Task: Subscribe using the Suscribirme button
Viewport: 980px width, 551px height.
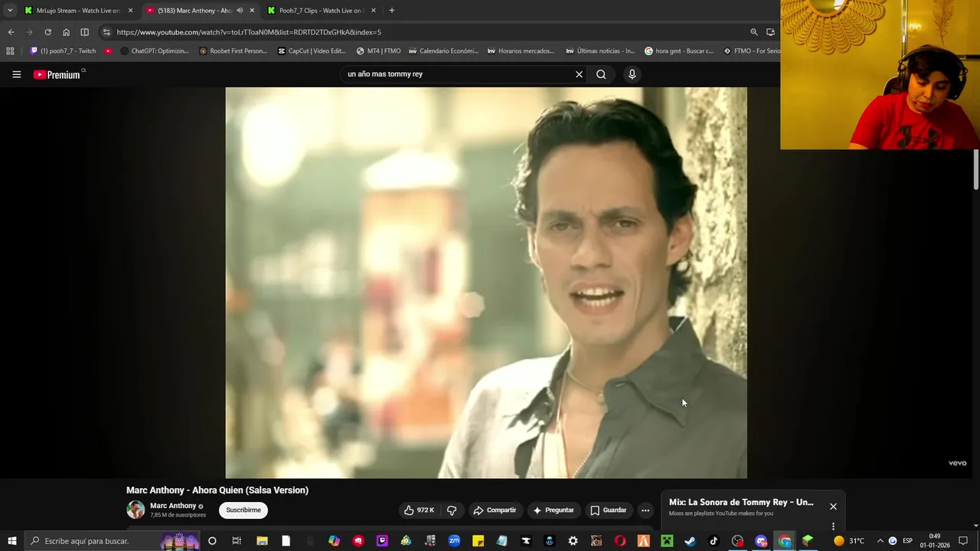Action: point(243,510)
